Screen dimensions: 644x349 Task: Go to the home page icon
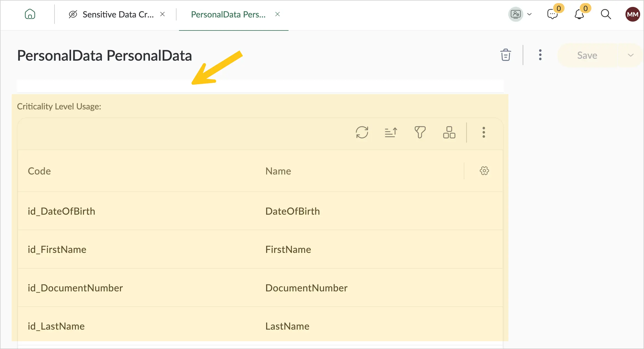click(x=30, y=14)
